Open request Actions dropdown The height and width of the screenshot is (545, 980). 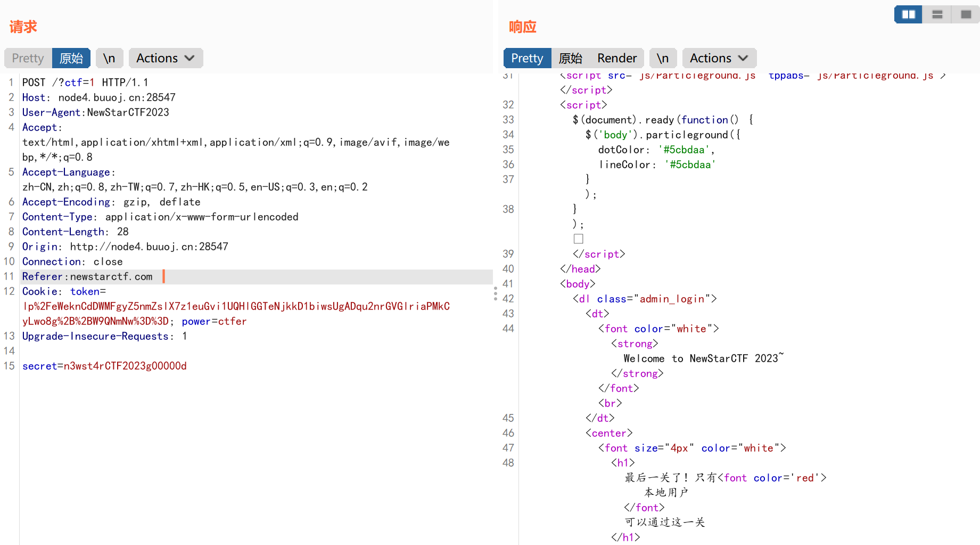(x=166, y=58)
